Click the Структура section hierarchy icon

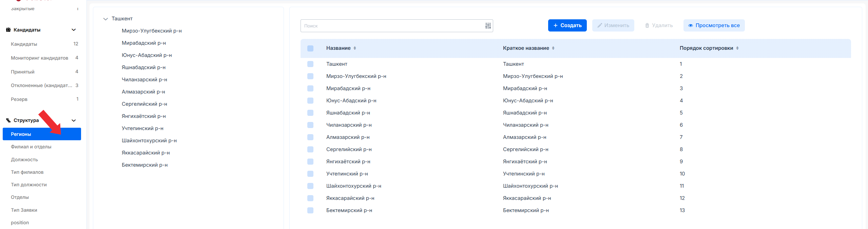(8, 120)
